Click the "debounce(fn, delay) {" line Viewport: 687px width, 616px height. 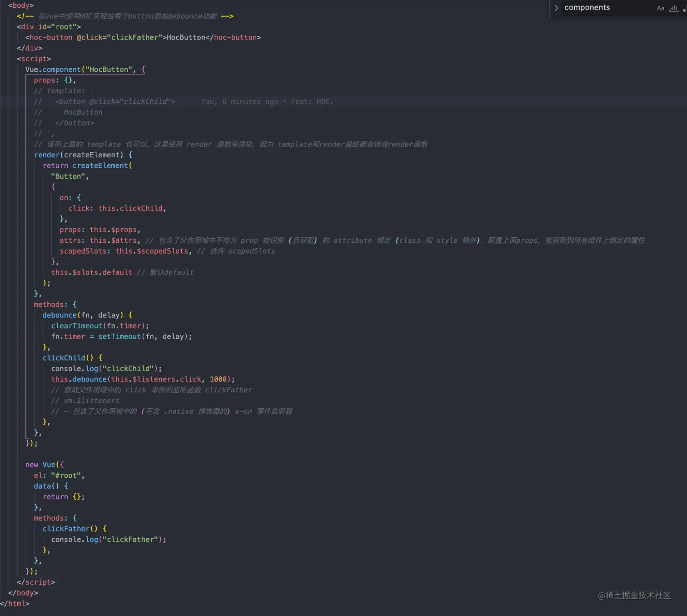[87, 315]
